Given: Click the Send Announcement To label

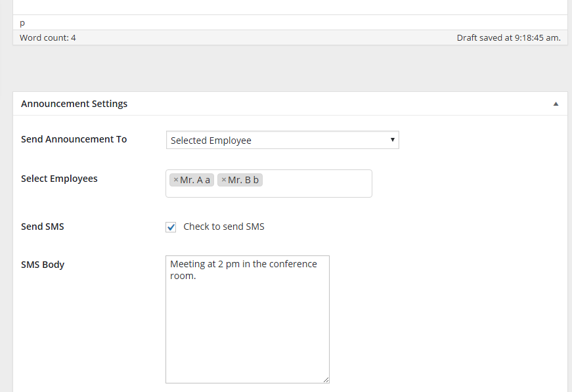Looking at the screenshot, I should tap(74, 139).
